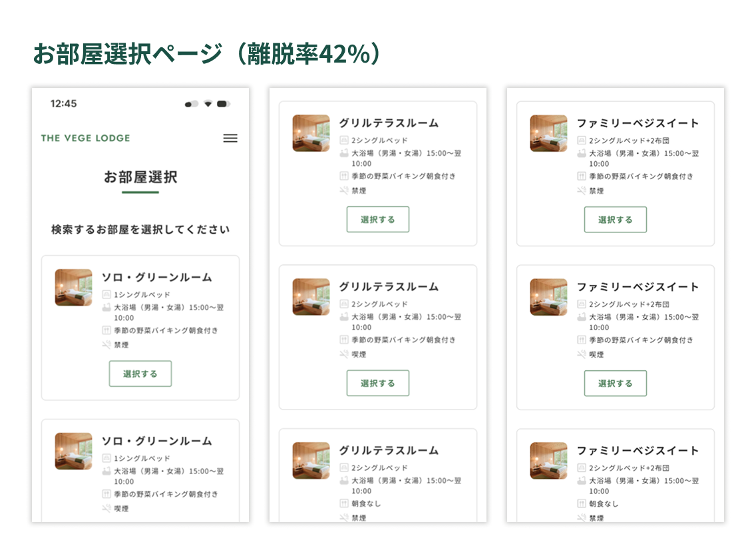756x554 pixels.
Task: Click 選択する on 禁煙 breakfast-included ファミリーベジスイート card
Action: (x=615, y=220)
